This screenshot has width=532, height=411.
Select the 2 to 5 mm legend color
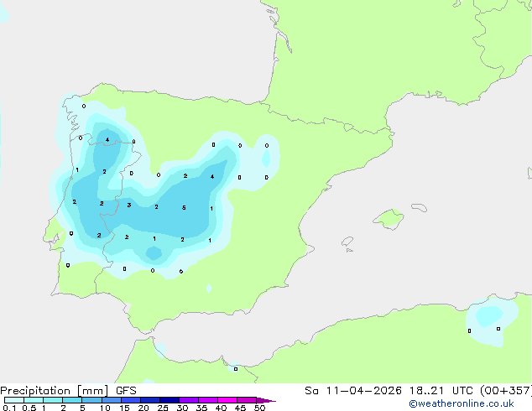click(x=72, y=400)
